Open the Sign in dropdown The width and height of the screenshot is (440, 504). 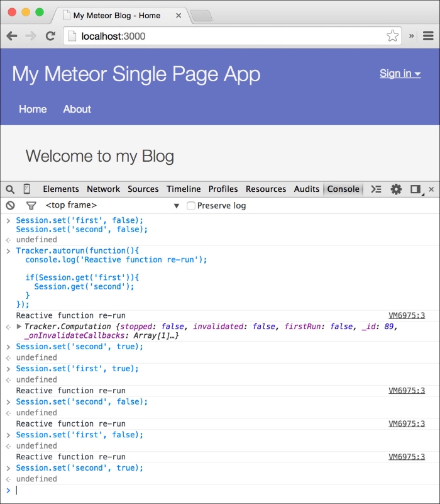400,74
